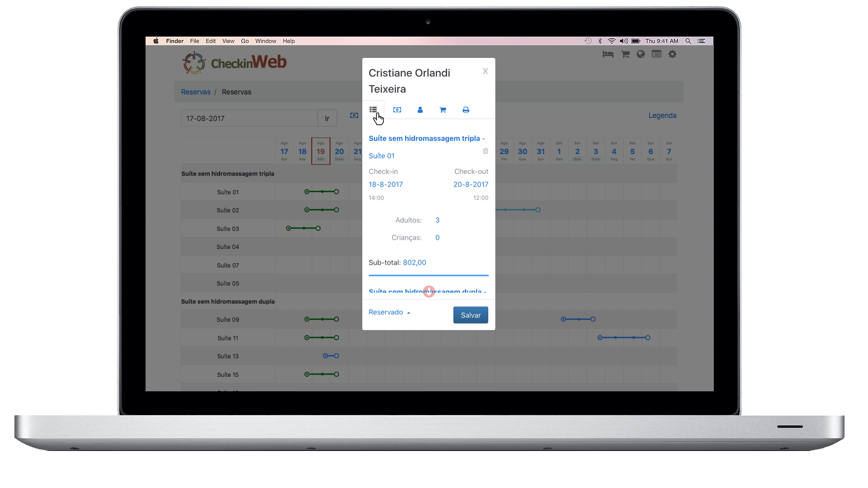Open settings gear icon in top navigation
Image resolution: width=868 pixels, height=488 pixels.
(x=672, y=54)
